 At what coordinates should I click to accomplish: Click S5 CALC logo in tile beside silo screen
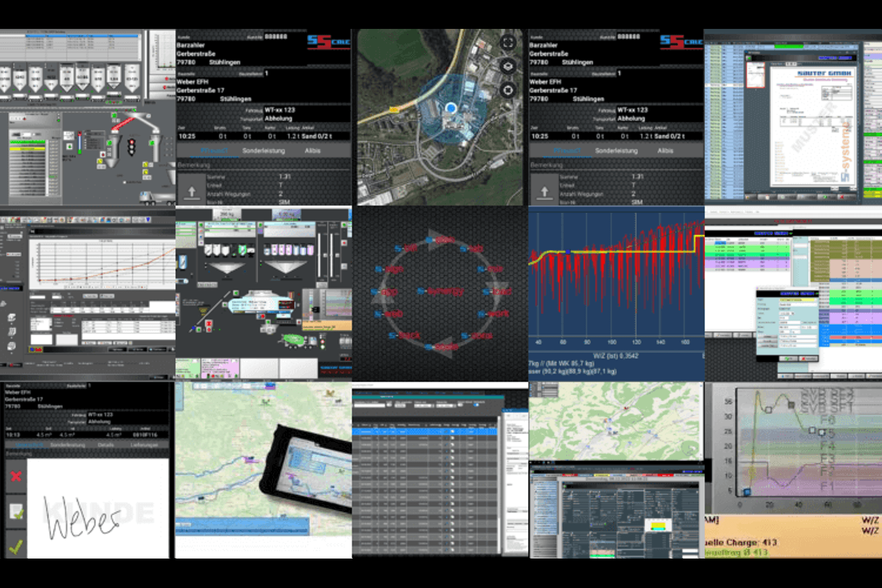point(328,42)
